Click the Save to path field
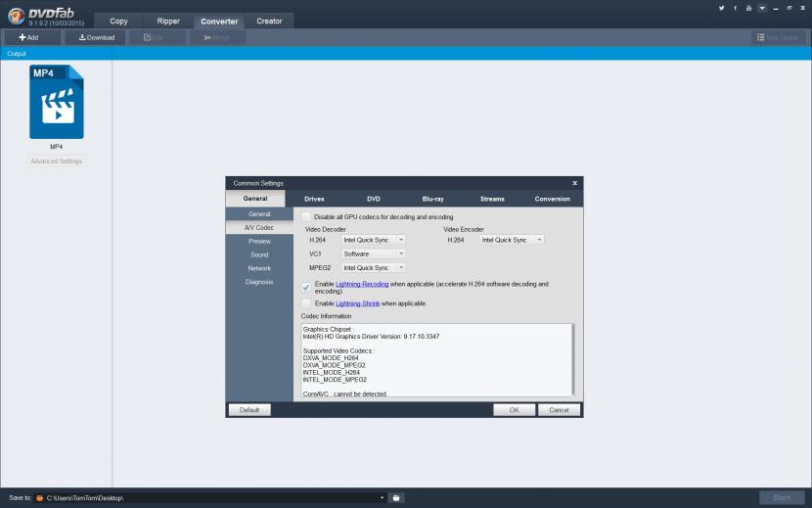 point(210,498)
